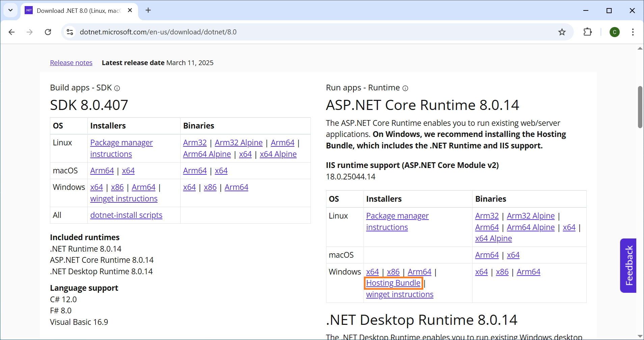Screen dimensions: 644x340
Task: Download SDK Windows x64 installer
Action: [x=97, y=187]
